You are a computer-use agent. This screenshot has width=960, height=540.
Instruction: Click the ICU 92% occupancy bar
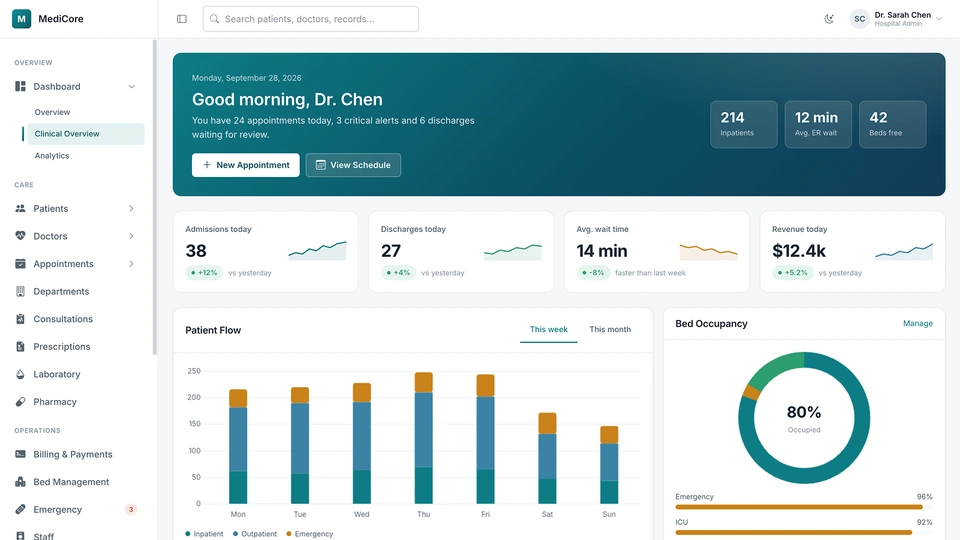tap(804, 533)
